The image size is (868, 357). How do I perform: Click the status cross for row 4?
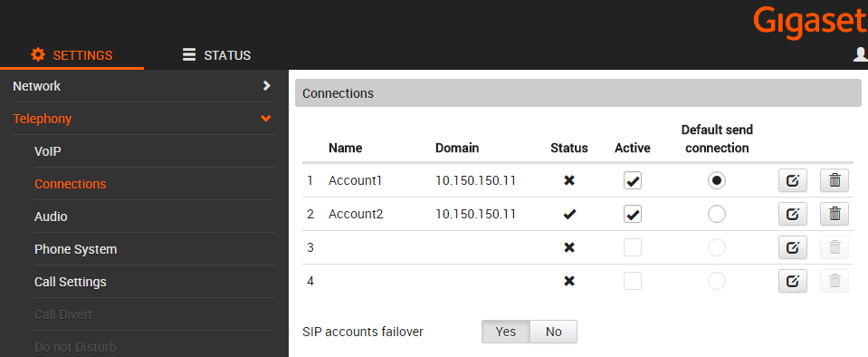[569, 281]
